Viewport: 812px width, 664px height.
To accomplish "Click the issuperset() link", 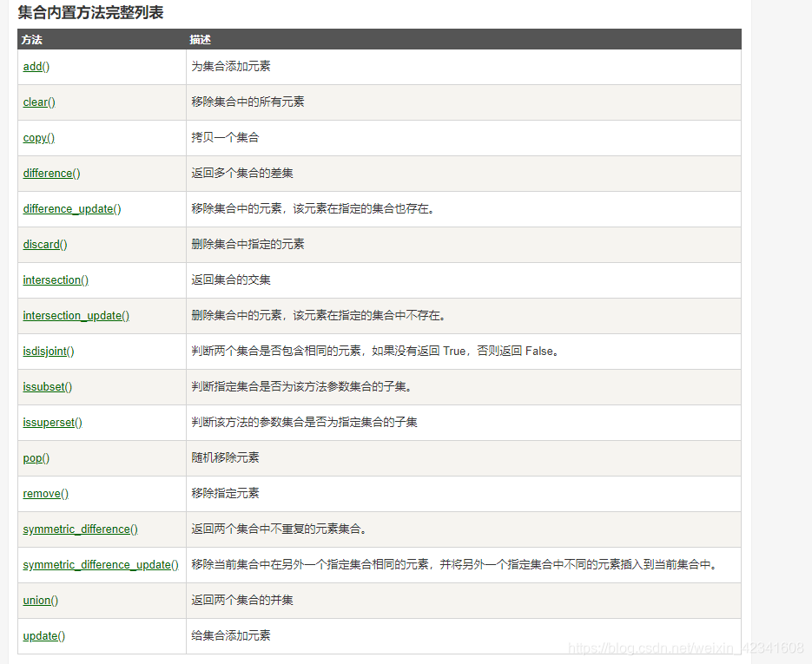I will pos(52,423).
